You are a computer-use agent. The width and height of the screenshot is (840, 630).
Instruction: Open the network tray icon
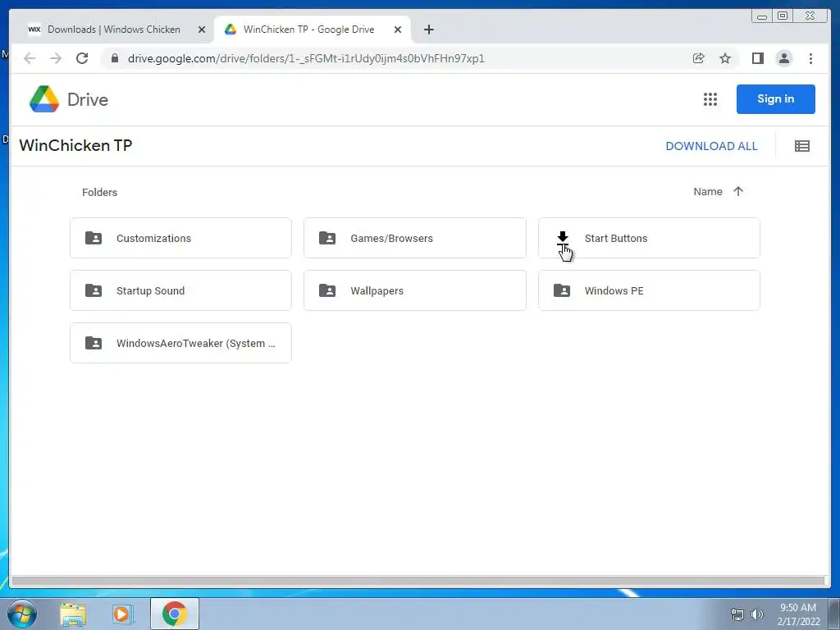[737, 614]
